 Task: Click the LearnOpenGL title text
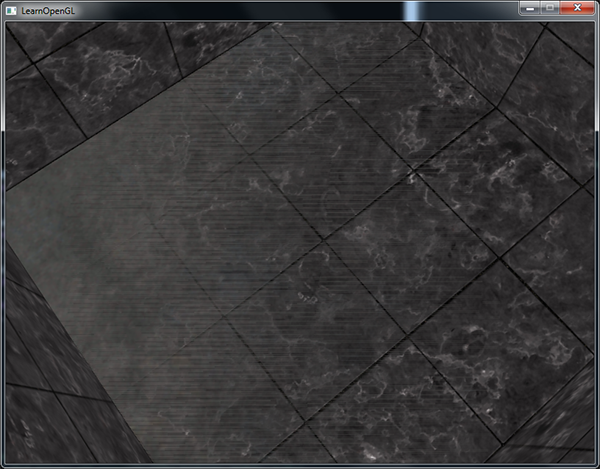point(47,10)
